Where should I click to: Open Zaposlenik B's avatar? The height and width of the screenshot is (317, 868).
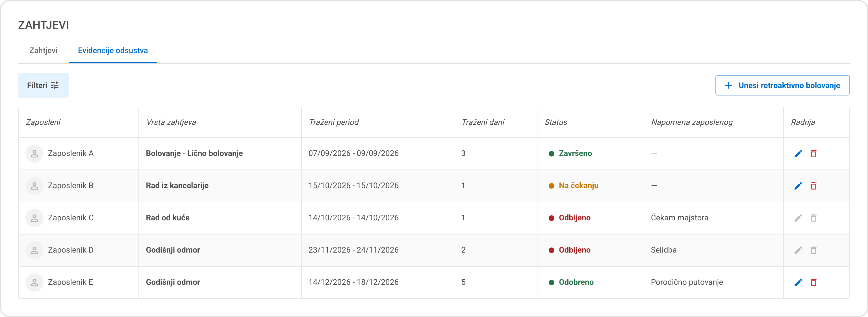point(34,186)
